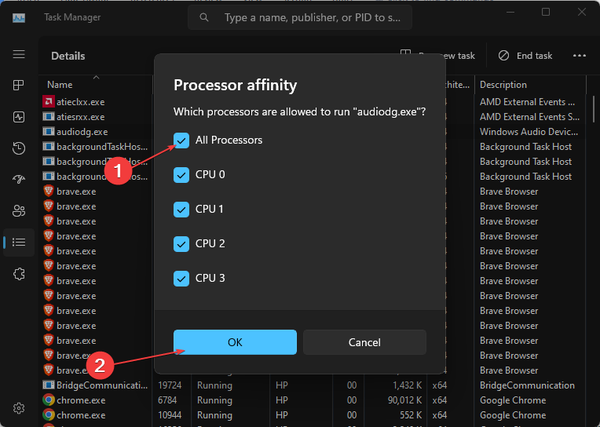Open the Performance page icon
Image resolution: width=600 pixels, height=427 pixels.
point(19,117)
